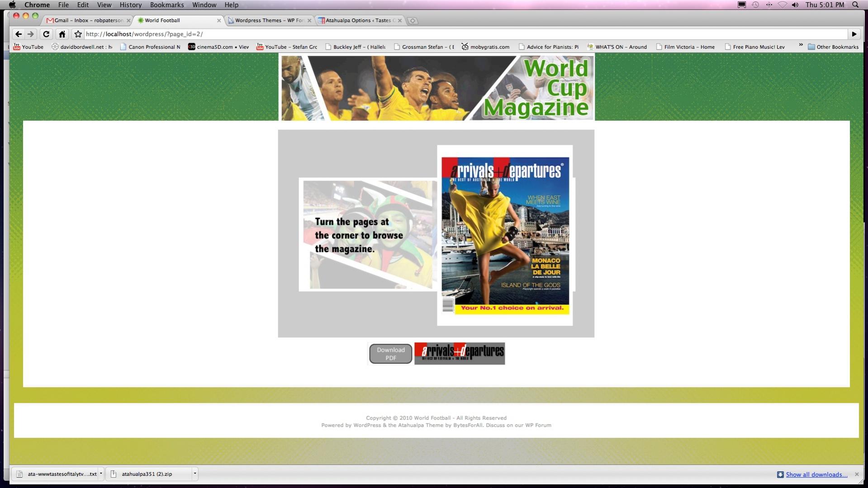Open the WHAT'S ON – Around bookmark

(x=617, y=47)
